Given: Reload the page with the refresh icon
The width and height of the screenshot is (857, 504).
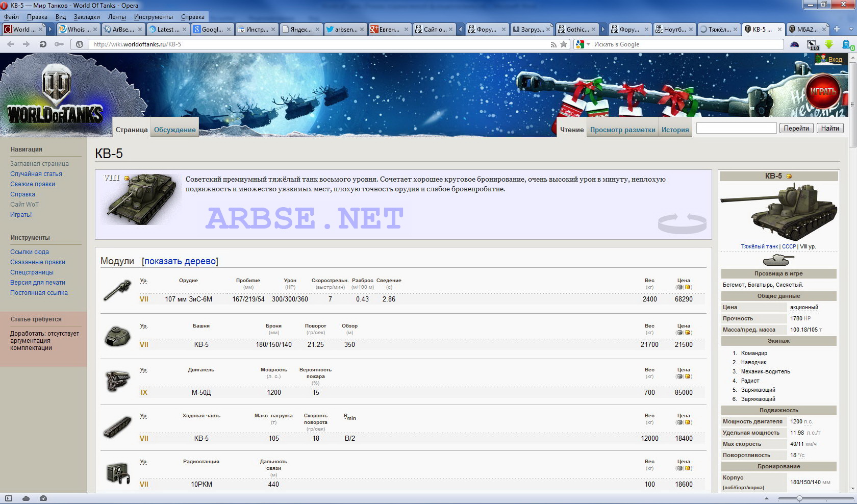Looking at the screenshot, I should [x=43, y=44].
